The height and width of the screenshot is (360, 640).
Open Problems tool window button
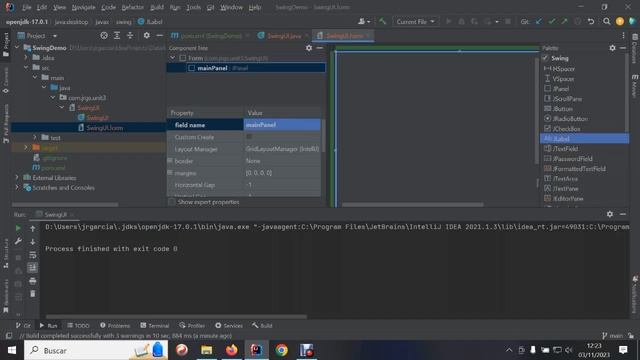tap(115, 325)
